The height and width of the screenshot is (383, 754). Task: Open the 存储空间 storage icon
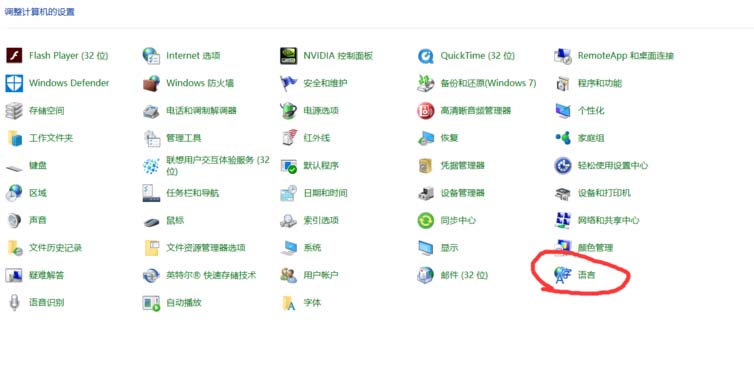click(14, 111)
